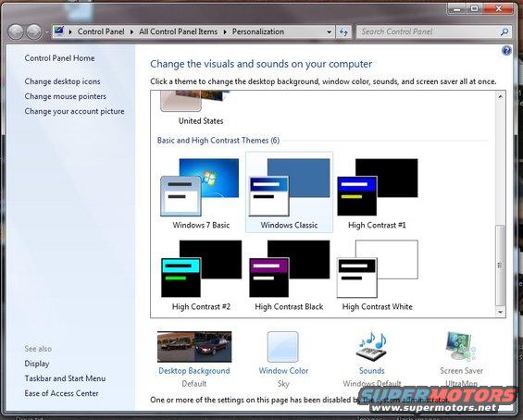Expand arrow before Control Panel breadcrumb
The height and width of the screenshot is (420, 523).
pyautogui.click(x=70, y=32)
